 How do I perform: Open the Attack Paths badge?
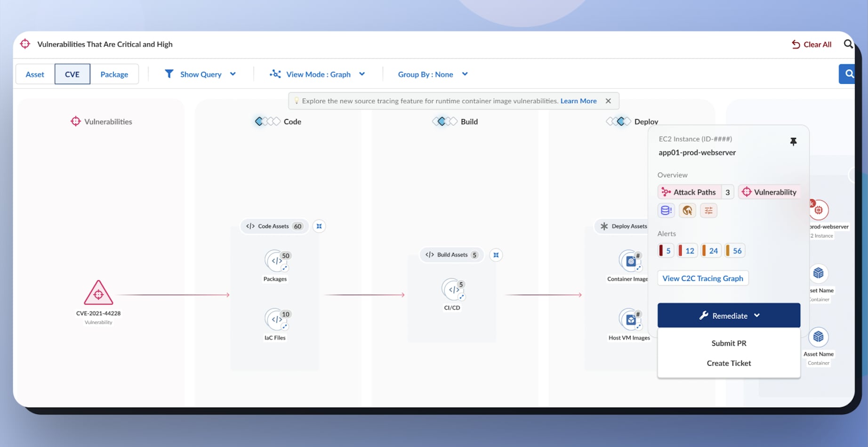pos(696,192)
